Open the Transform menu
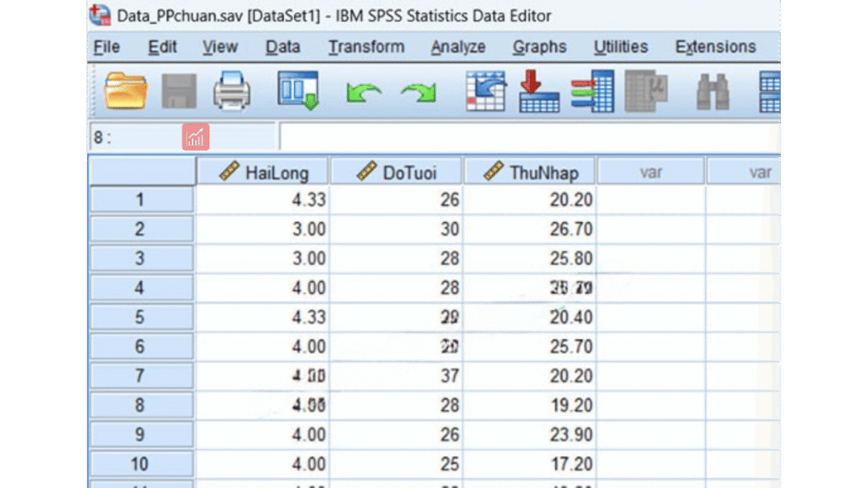The image size is (868, 488). (x=366, y=47)
